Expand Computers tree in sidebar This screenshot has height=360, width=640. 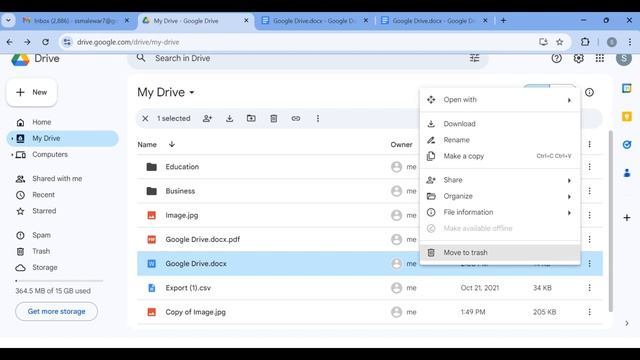(x=12, y=155)
